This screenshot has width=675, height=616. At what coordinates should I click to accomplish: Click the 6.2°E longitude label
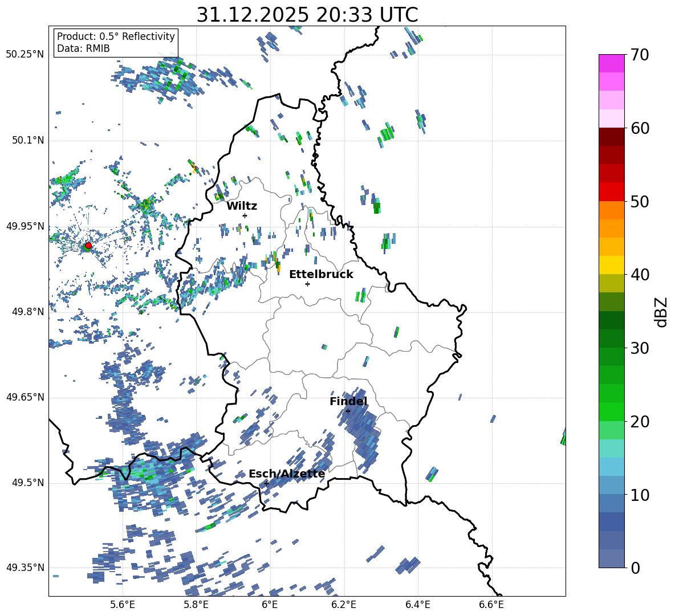click(x=344, y=605)
